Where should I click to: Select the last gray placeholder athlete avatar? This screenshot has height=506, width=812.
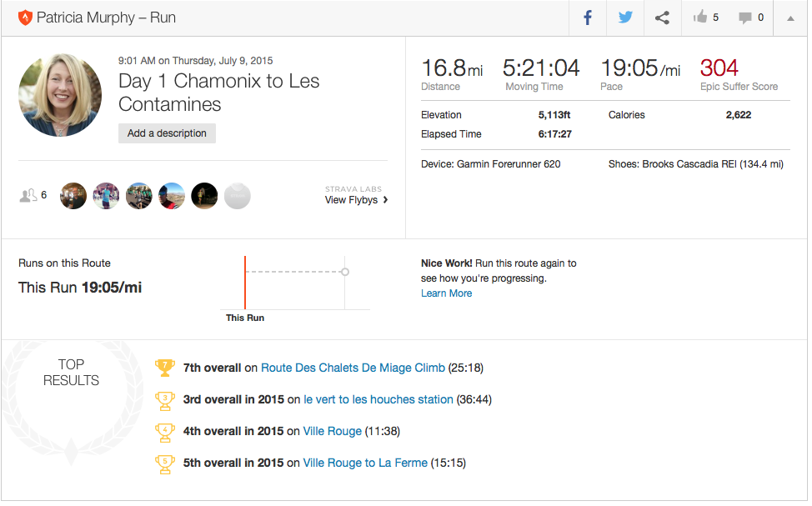coord(238,196)
